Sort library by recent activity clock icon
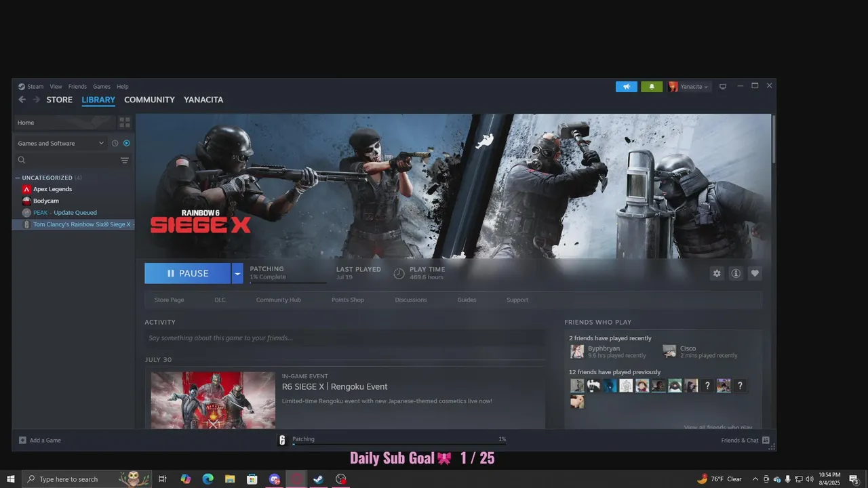The image size is (868, 488). [115, 143]
